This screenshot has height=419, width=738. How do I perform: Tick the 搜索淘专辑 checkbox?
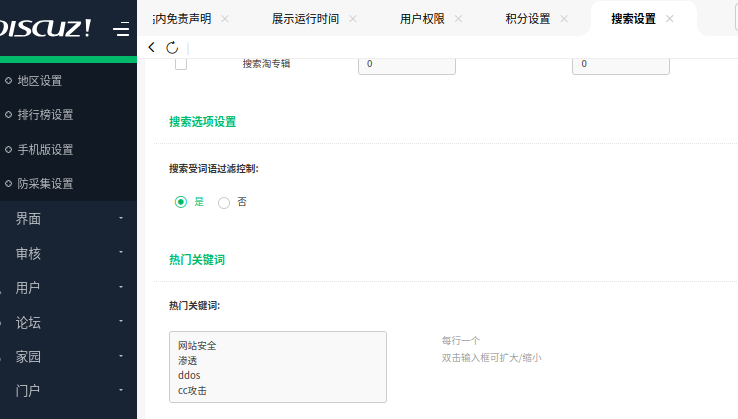(181, 64)
